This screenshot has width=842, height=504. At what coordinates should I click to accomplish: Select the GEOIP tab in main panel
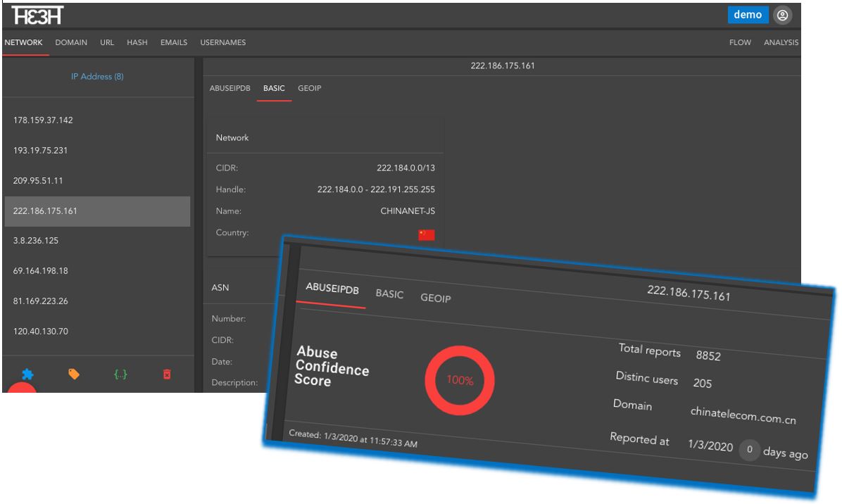click(x=310, y=88)
